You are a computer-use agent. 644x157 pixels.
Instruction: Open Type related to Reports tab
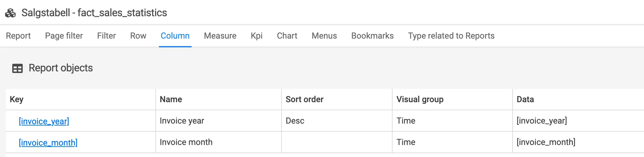(x=451, y=36)
